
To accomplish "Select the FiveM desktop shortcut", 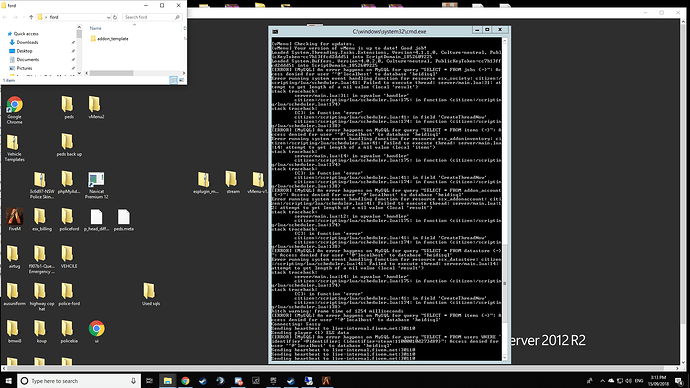I will 15,219.
